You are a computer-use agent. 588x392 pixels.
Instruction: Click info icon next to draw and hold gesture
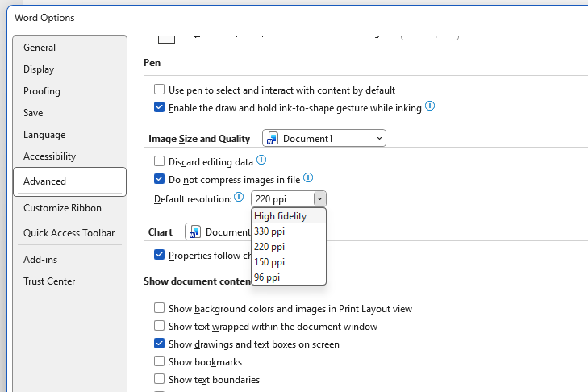point(430,106)
